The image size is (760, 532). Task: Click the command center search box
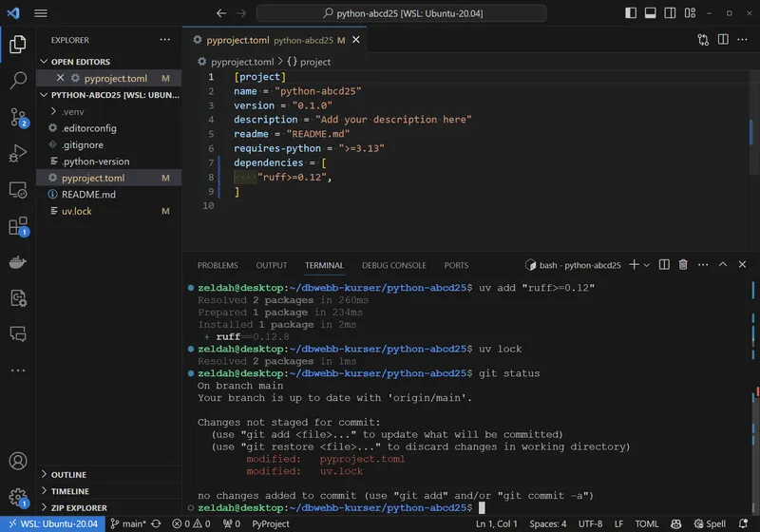(x=402, y=13)
